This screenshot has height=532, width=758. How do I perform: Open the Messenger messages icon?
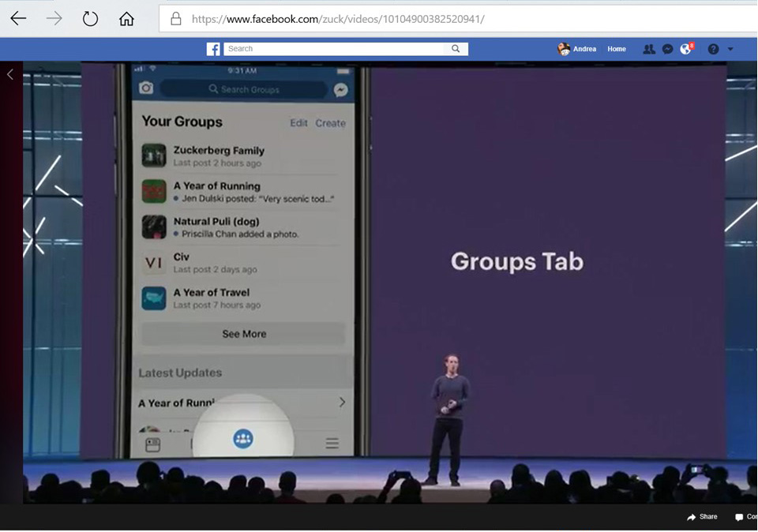[667, 49]
